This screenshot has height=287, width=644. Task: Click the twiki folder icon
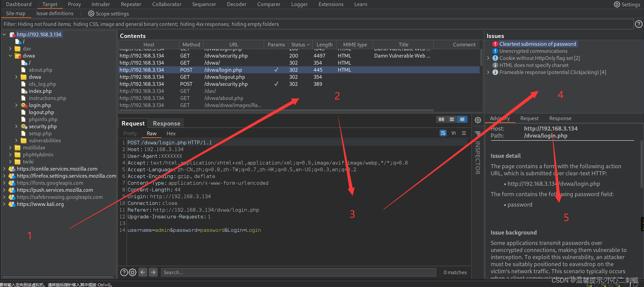pos(18,162)
